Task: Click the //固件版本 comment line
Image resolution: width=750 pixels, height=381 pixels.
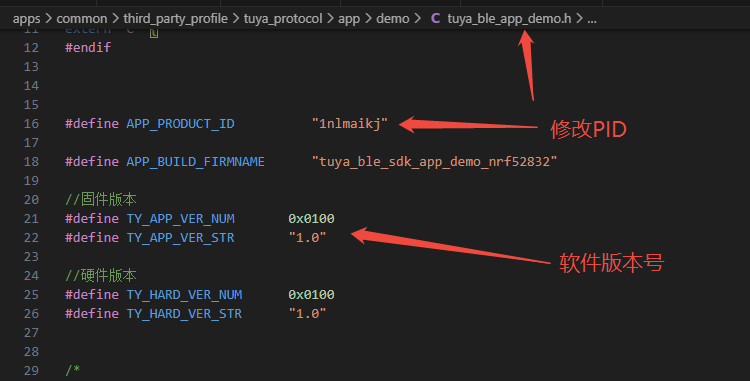Action: (100, 199)
